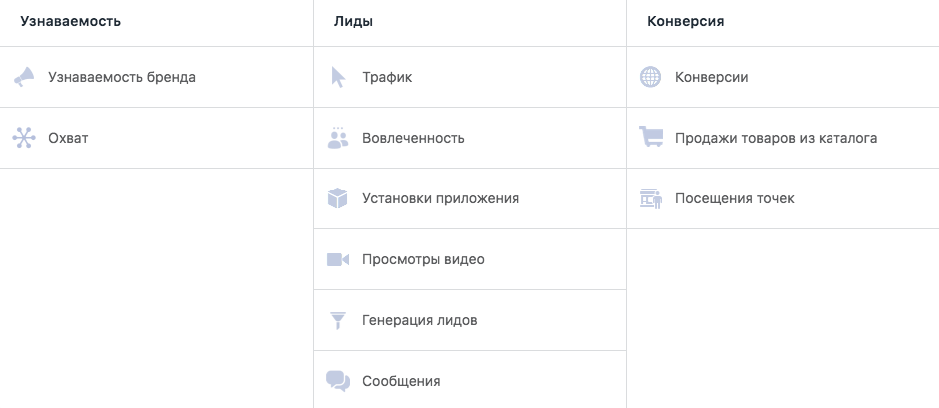Click the funnel icon for lead generation
The height and width of the screenshot is (408, 939).
(x=338, y=320)
